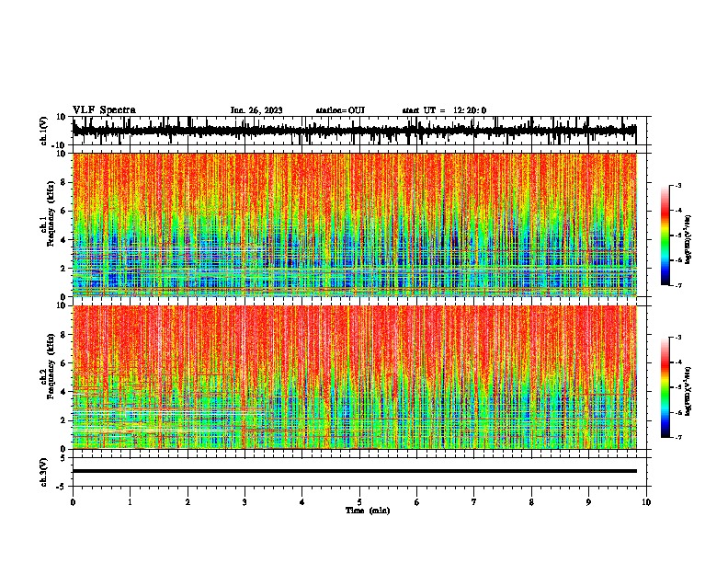Click the "-7" label on ch.2 color bar
The width and height of the screenshot is (728, 563).
coord(678,437)
